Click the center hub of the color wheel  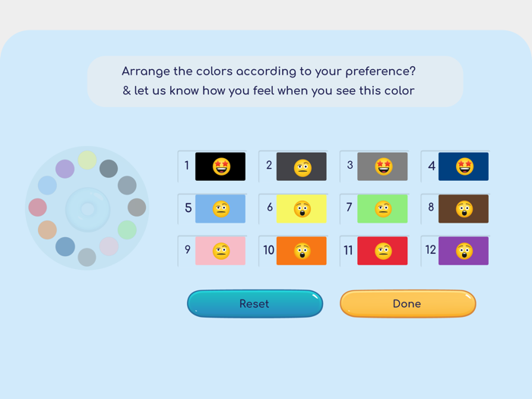87,208
